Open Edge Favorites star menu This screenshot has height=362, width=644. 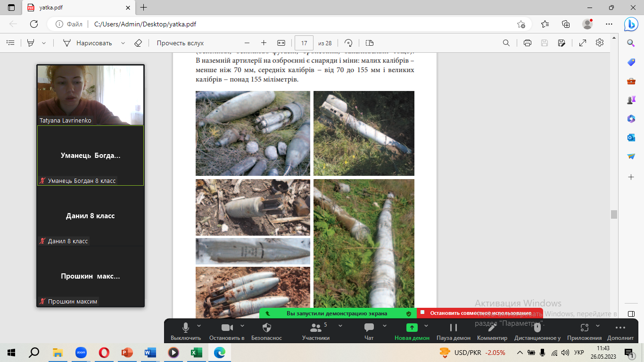click(x=545, y=24)
